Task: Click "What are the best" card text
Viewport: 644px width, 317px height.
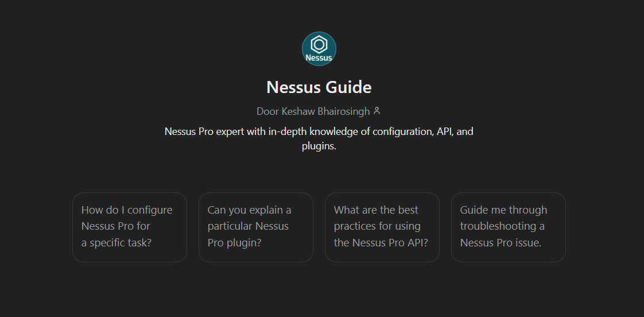Action: [x=376, y=210]
